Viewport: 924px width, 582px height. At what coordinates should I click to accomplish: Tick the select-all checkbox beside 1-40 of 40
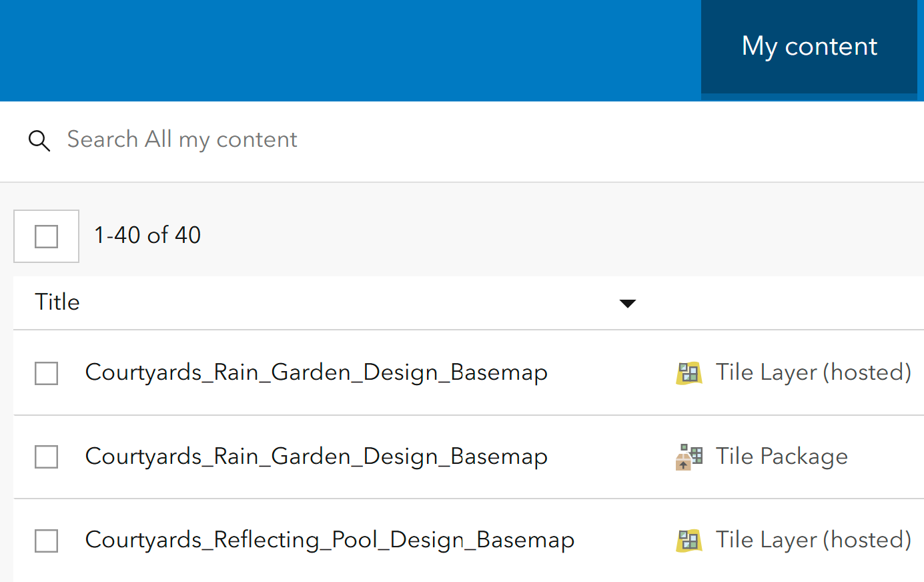[x=46, y=236]
